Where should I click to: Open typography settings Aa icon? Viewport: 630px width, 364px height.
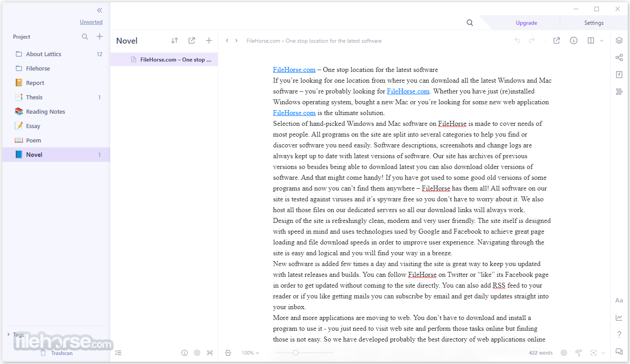coord(619,300)
